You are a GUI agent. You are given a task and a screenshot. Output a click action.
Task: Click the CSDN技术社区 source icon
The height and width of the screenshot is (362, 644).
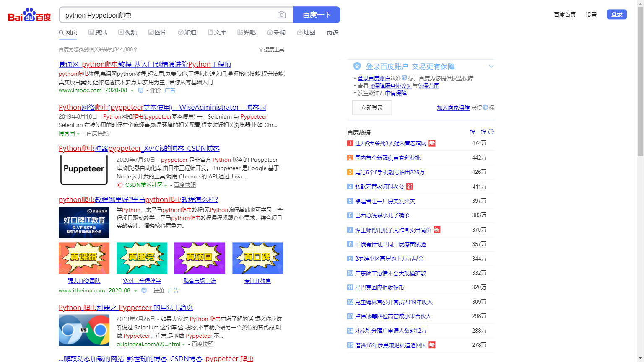coord(119,185)
